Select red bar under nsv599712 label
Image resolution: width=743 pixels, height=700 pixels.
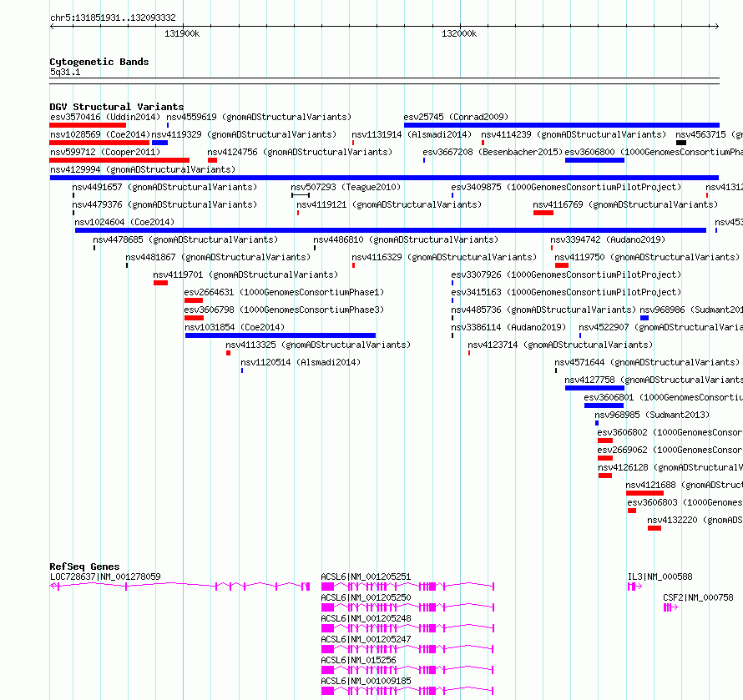(119, 160)
